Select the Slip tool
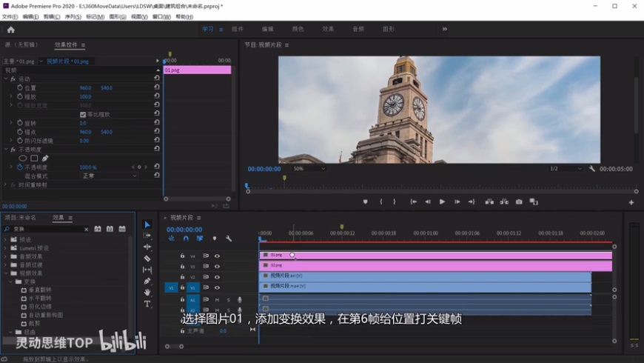The width and height of the screenshot is (644, 363). pyautogui.click(x=147, y=270)
